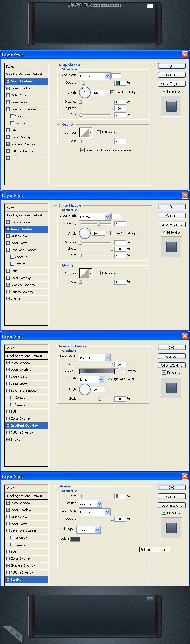Open Blend Mode dropdown in Inner Shadow dialog

coord(107,217)
